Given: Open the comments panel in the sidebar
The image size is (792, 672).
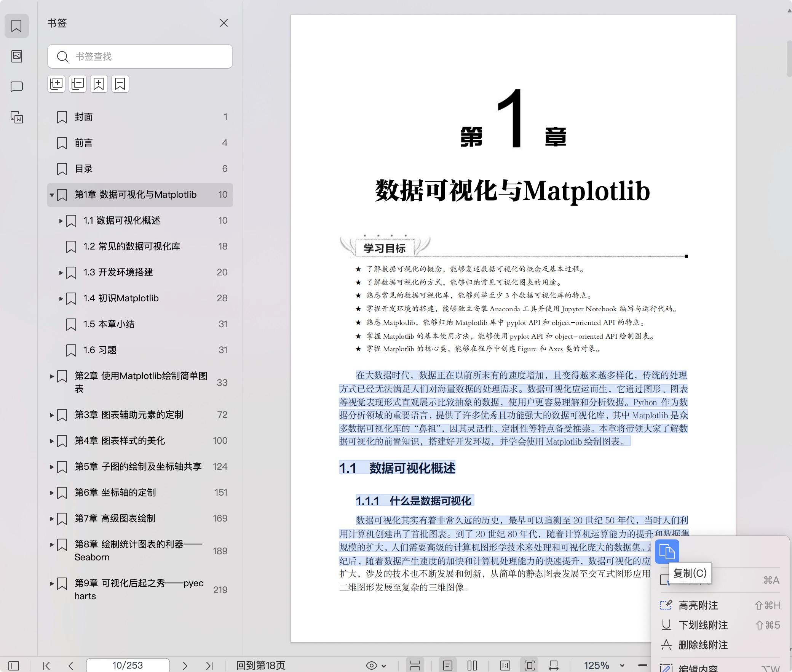Looking at the screenshot, I should click(x=16, y=87).
